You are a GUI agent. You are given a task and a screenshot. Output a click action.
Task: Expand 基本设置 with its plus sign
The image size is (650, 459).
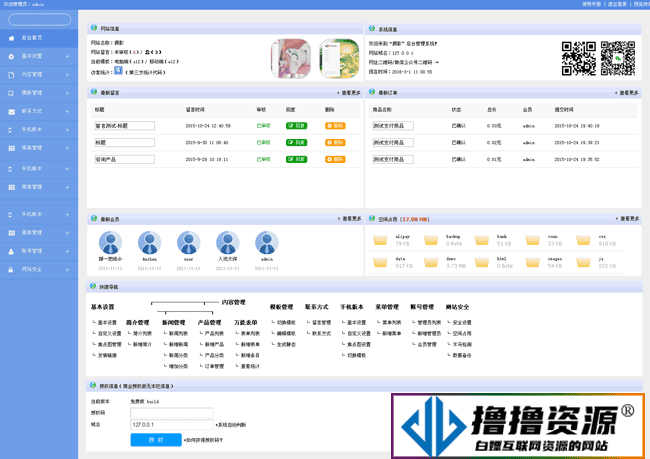pos(67,56)
